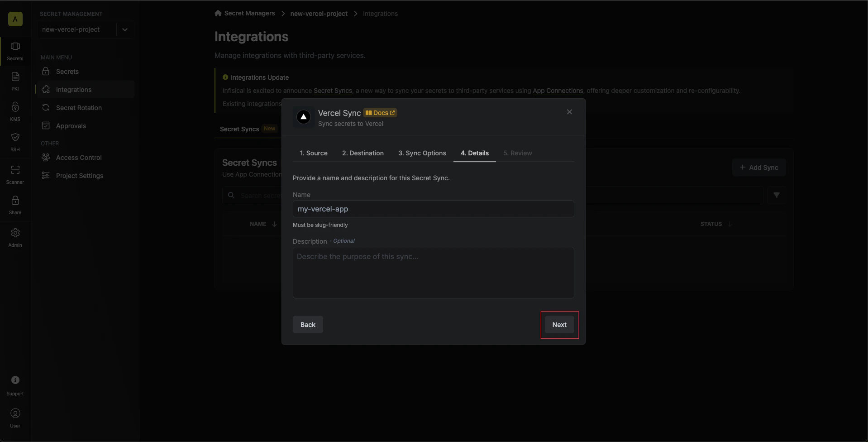
Task: Expand the new-vercel-project selector chevron
Action: coord(125,29)
